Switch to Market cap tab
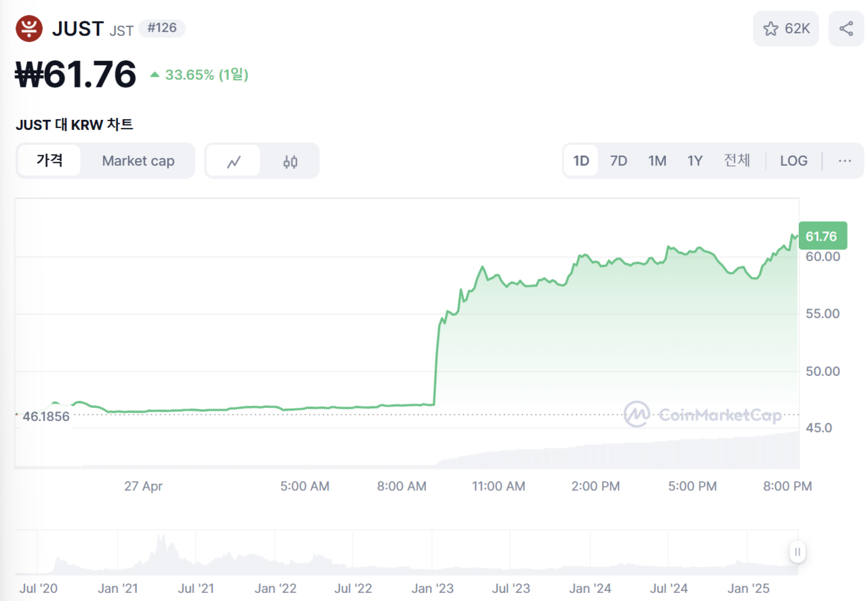 click(x=138, y=161)
